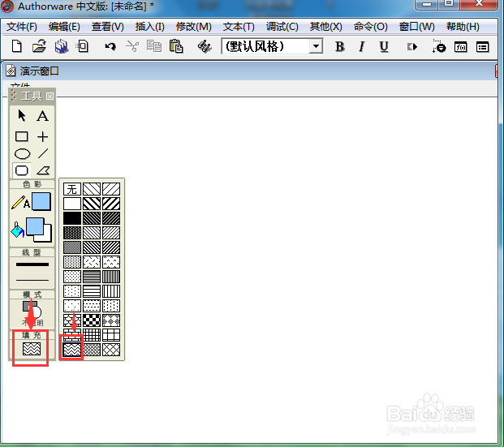Select the Text tool (A)
504x447 pixels.
point(42,116)
